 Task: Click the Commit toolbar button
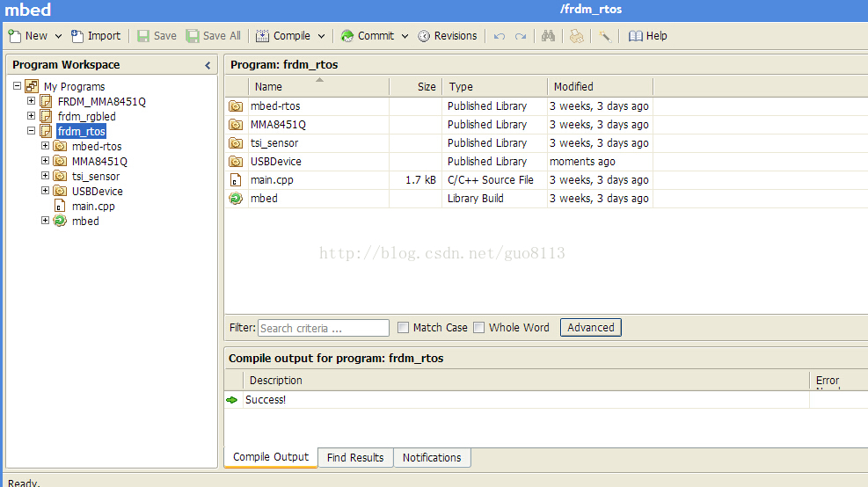click(367, 36)
